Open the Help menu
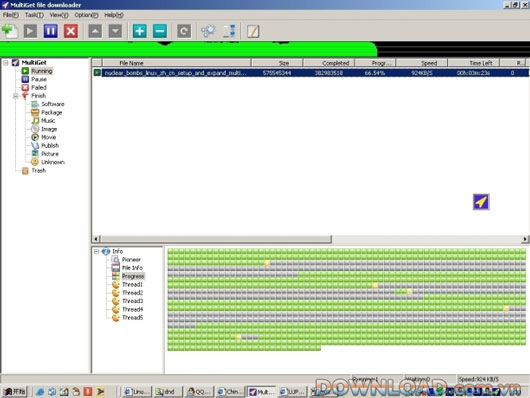Screen dimensions: 530x398 (x=114, y=15)
